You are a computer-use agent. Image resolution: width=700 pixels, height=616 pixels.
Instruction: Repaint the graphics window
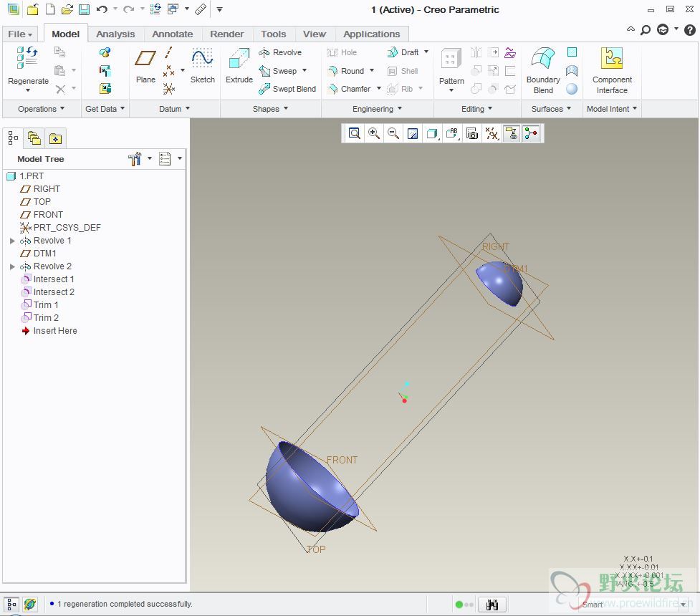click(x=413, y=133)
